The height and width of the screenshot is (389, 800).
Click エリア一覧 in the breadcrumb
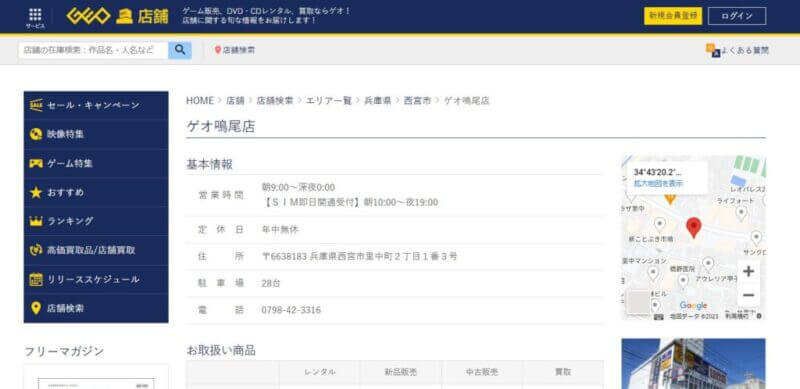329,101
